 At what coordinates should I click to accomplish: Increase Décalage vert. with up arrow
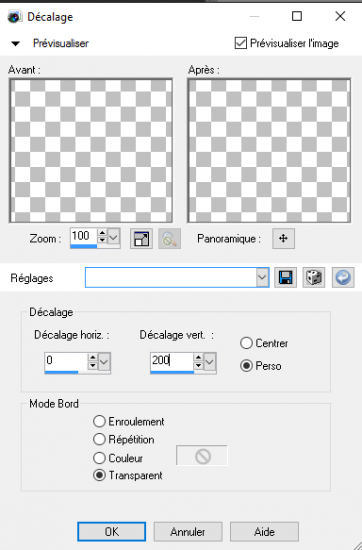tap(199, 357)
